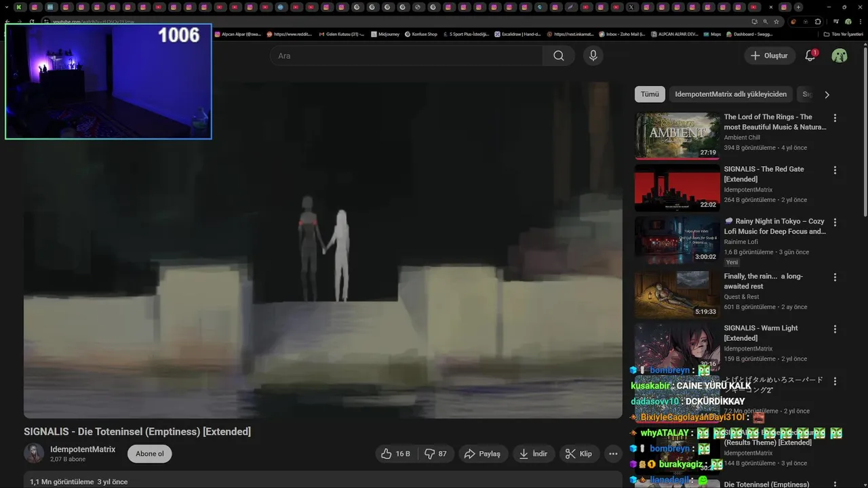Open Ambient Chill channel link

[742, 138]
